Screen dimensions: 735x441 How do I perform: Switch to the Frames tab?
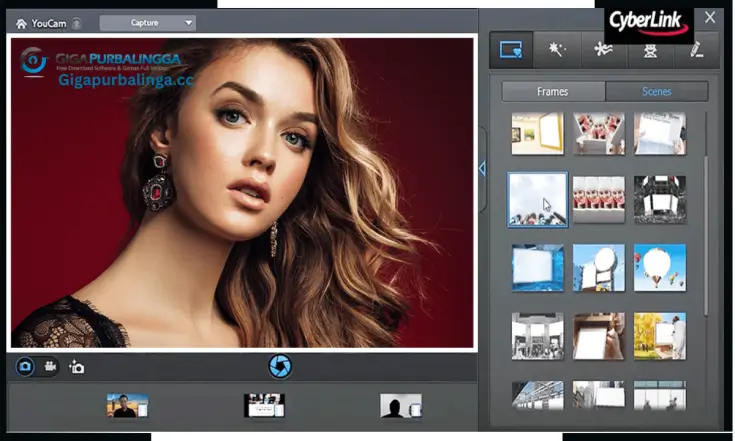click(x=553, y=91)
